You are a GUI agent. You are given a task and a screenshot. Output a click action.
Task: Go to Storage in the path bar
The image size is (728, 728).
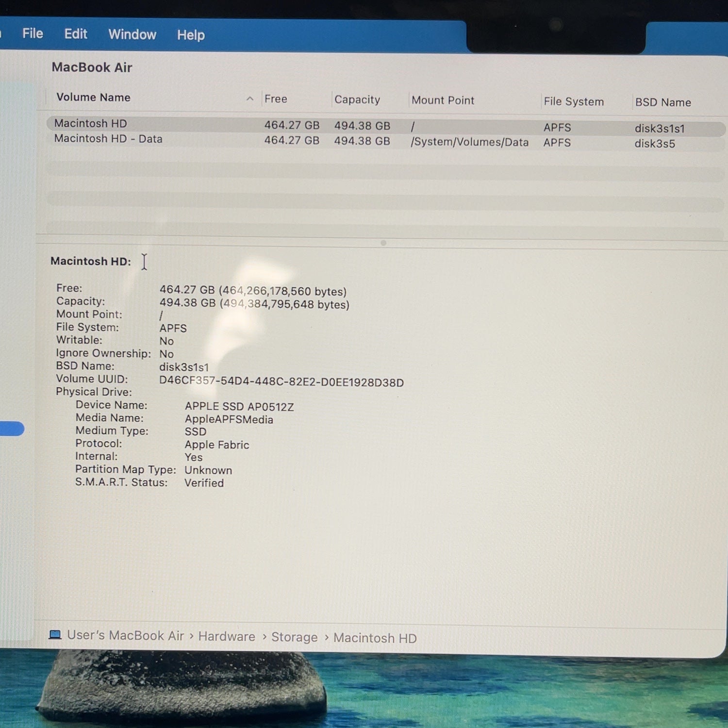coord(294,637)
